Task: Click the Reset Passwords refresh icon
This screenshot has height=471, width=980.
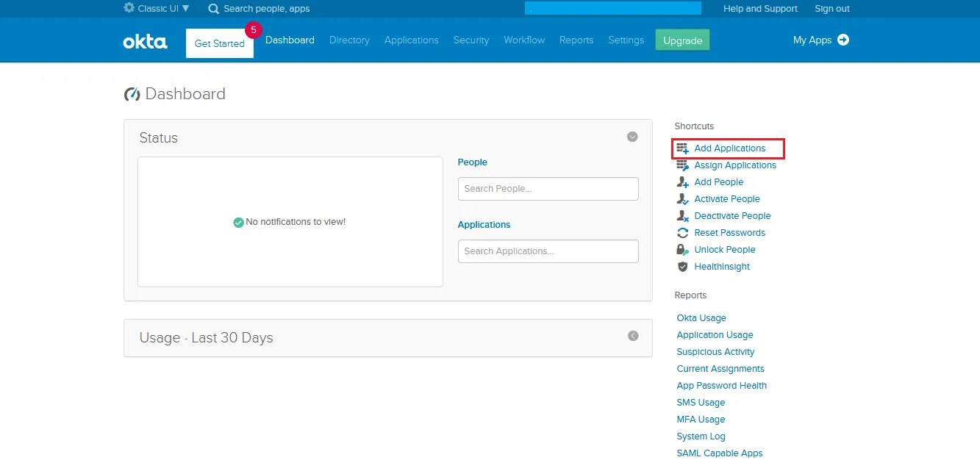Action: click(682, 233)
